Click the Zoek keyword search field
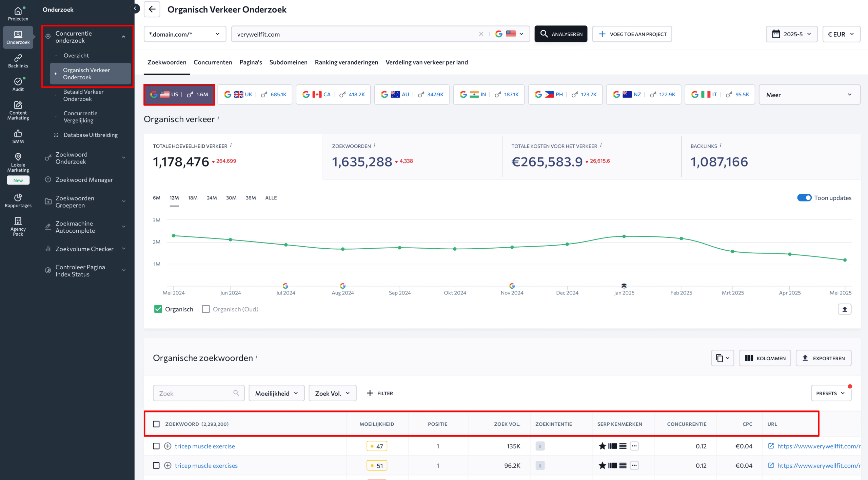 click(199, 393)
